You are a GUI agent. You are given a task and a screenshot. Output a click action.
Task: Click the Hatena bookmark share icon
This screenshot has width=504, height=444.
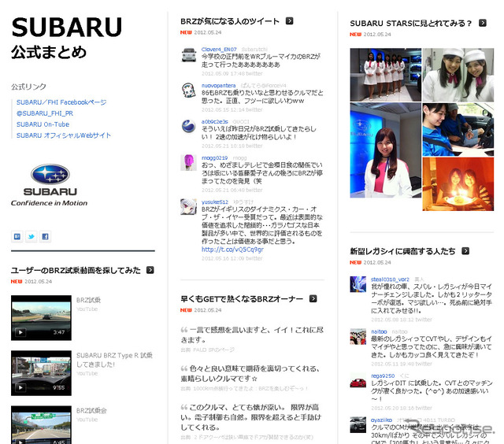pyautogui.click(x=17, y=237)
